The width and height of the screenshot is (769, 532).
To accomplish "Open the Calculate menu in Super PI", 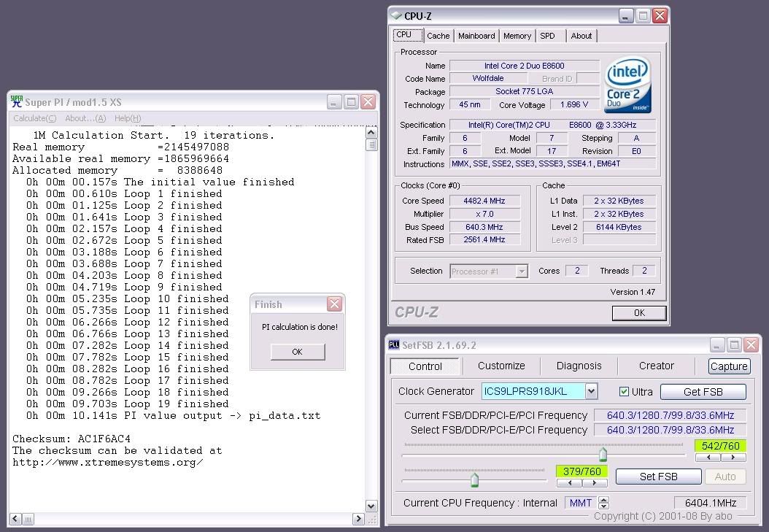I will [35, 118].
